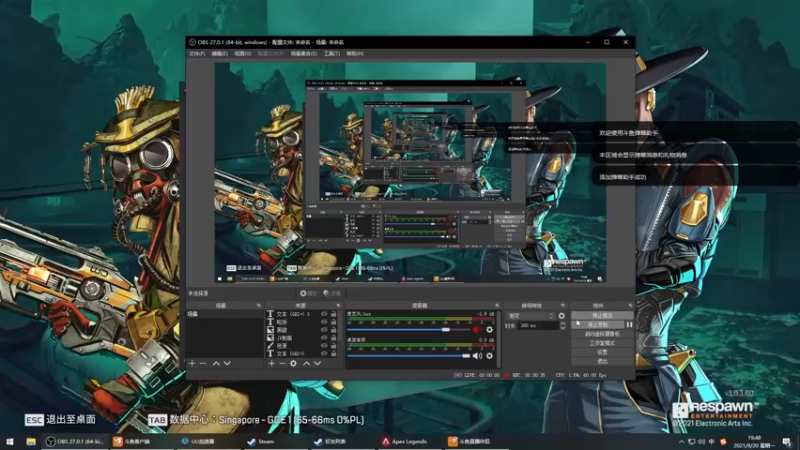The height and width of the screenshot is (450, 800).
Task: Open the taskbar clock and date
Action: pyautogui.click(x=754, y=442)
